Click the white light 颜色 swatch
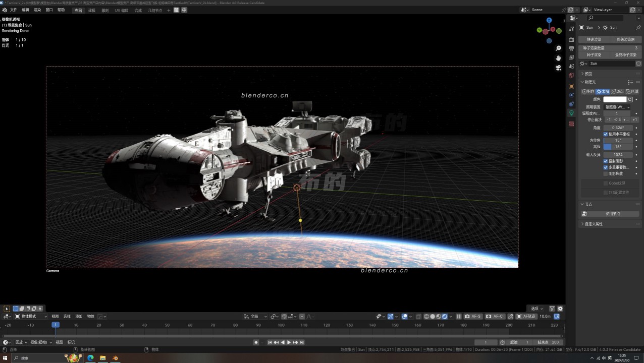This screenshot has width=644, height=363. 615,99
